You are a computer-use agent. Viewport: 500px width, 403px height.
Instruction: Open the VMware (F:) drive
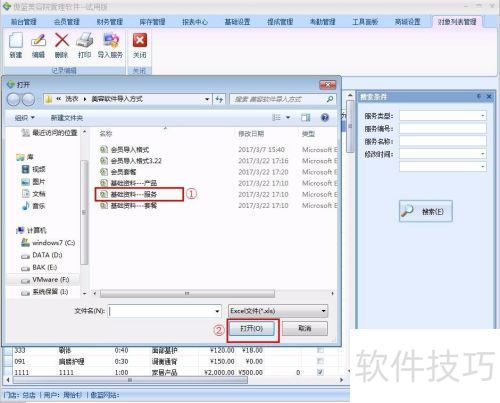tap(45, 280)
